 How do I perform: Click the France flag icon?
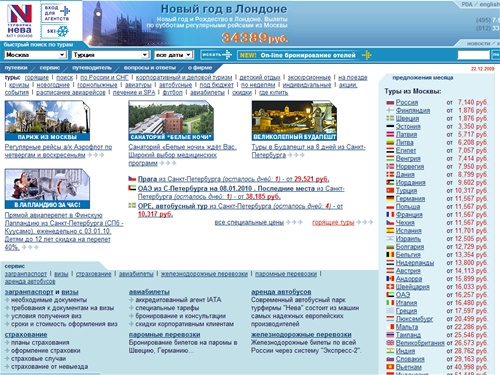(390, 215)
